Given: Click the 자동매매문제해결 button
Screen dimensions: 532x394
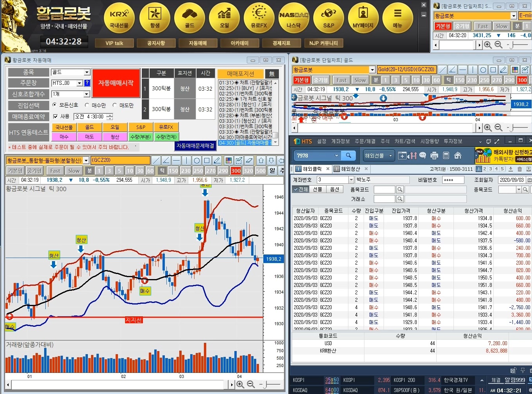Looking at the screenshot, I should click(x=195, y=146).
